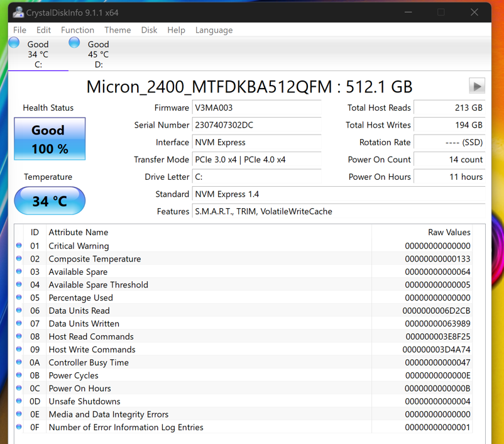Open the Function menu
This screenshot has width=504, height=444.
click(x=77, y=30)
